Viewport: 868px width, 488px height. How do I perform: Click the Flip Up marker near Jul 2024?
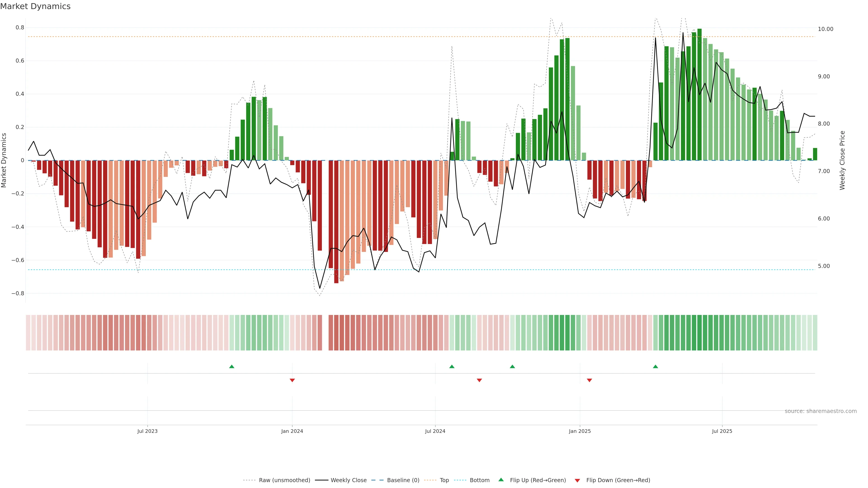452,366
